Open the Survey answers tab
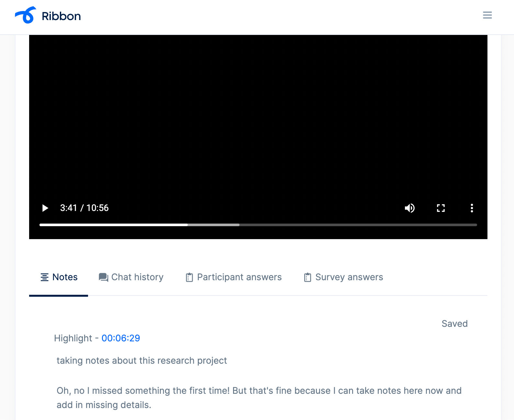The width and height of the screenshot is (514, 420). click(x=343, y=277)
